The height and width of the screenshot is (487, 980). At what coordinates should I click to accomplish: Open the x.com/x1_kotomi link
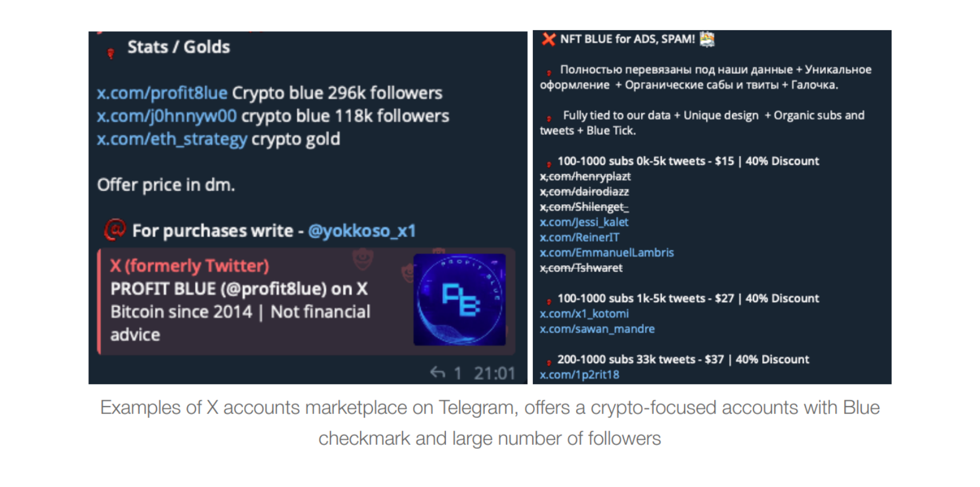click(x=584, y=314)
